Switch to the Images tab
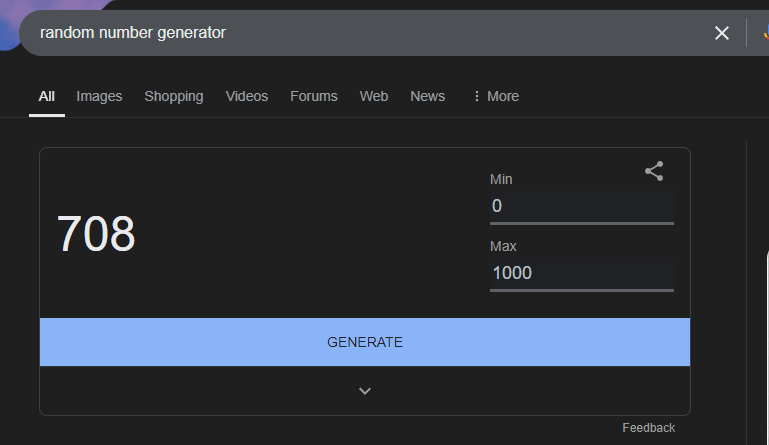The image size is (769, 445). pyautogui.click(x=99, y=96)
